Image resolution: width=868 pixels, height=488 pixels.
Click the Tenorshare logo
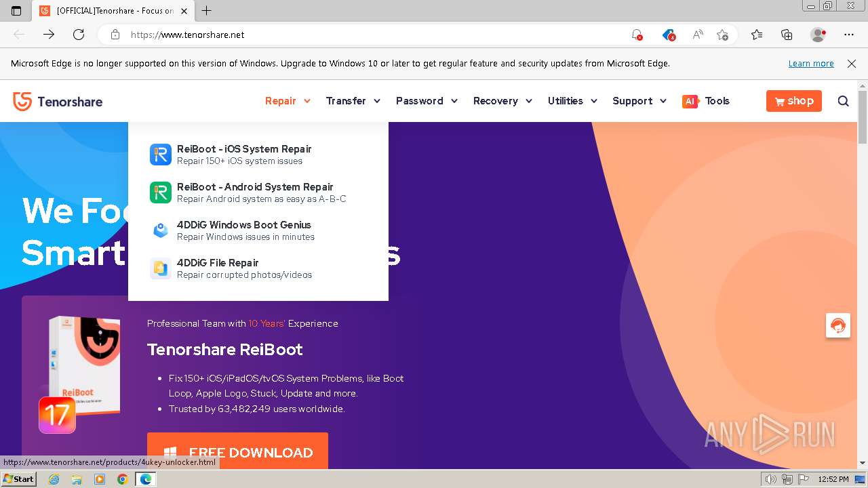pyautogui.click(x=58, y=102)
